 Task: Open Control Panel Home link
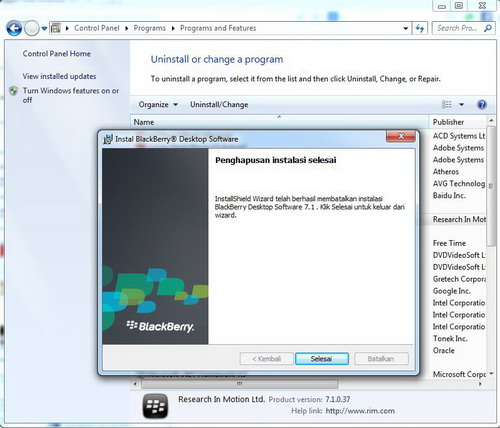tap(57, 54)
